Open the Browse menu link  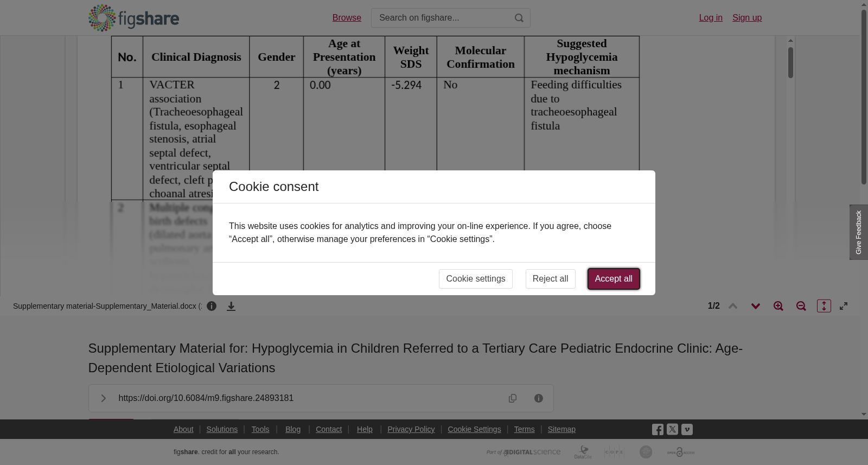(x=347, y=18)
